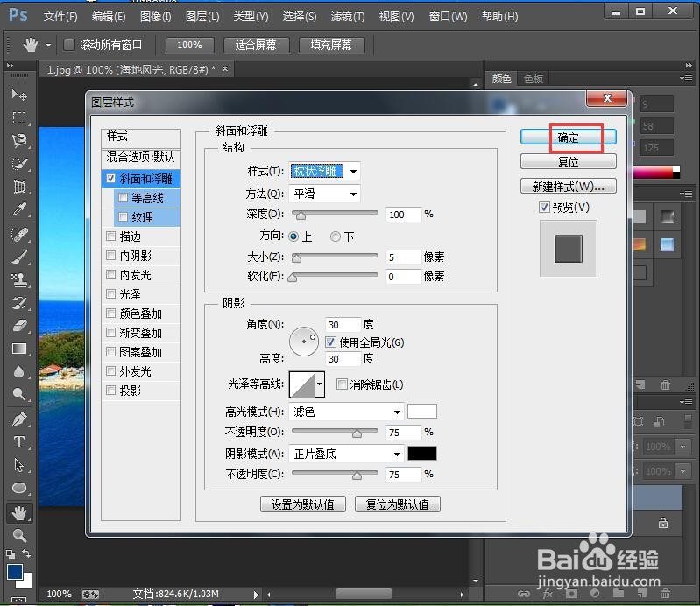700x606 pixels.
Task: Select the 下 direction radio button
Action: point(336,236)
